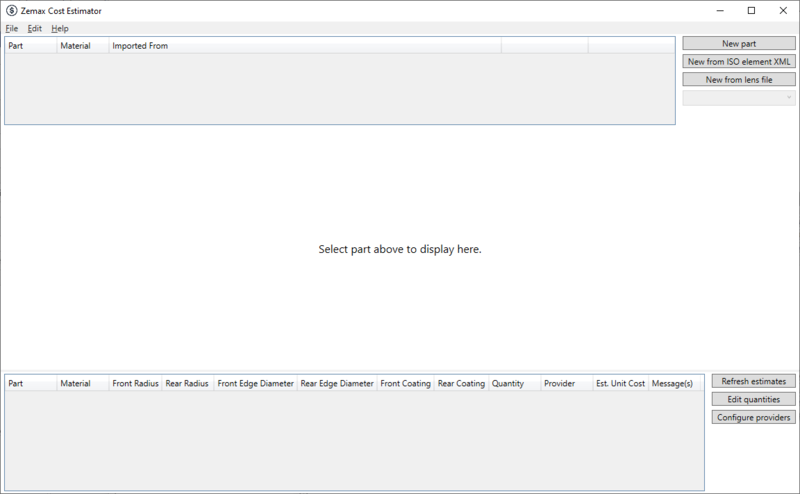Open the File menu
Image resolution: width=800 pixels, height=494 pixels.
tap(12, 29)
